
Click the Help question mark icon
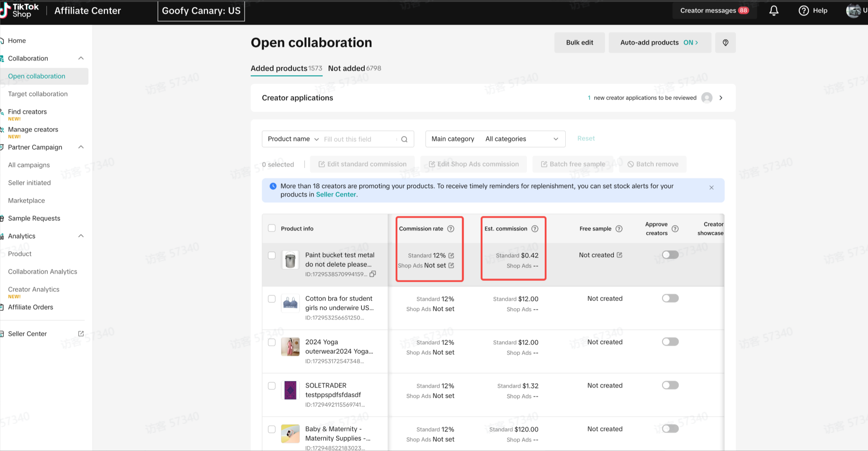pyautogui.click(x=804, y=11)
